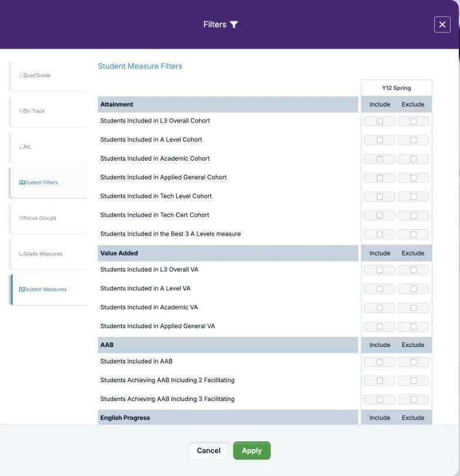Screen dimensions: 460x476
Task: Include Students in L3 Overall VA
Action: 380,270
